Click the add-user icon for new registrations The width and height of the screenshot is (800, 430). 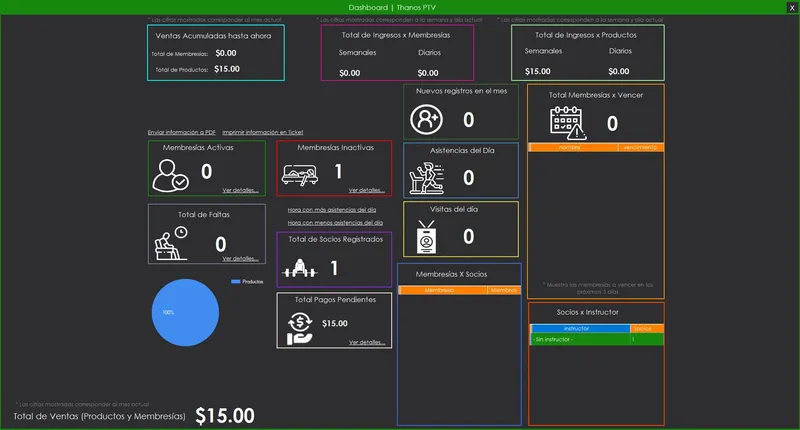tap(426, 120)
